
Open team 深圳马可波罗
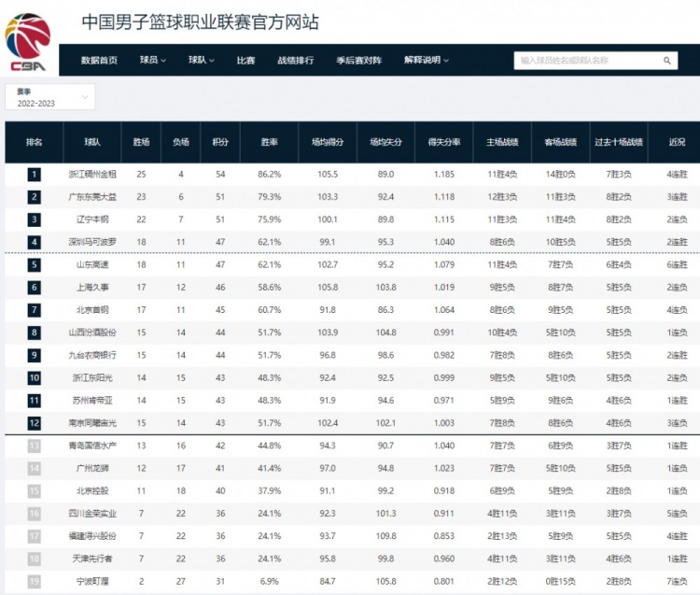click(x=92, y=242)
